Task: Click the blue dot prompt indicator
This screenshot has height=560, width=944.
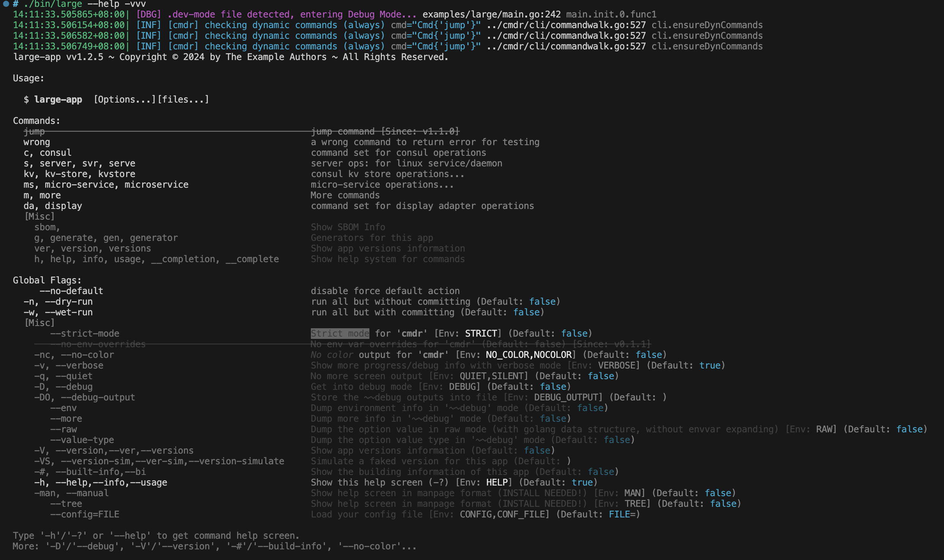Action: pyautogui.click(x=6, y=4)
